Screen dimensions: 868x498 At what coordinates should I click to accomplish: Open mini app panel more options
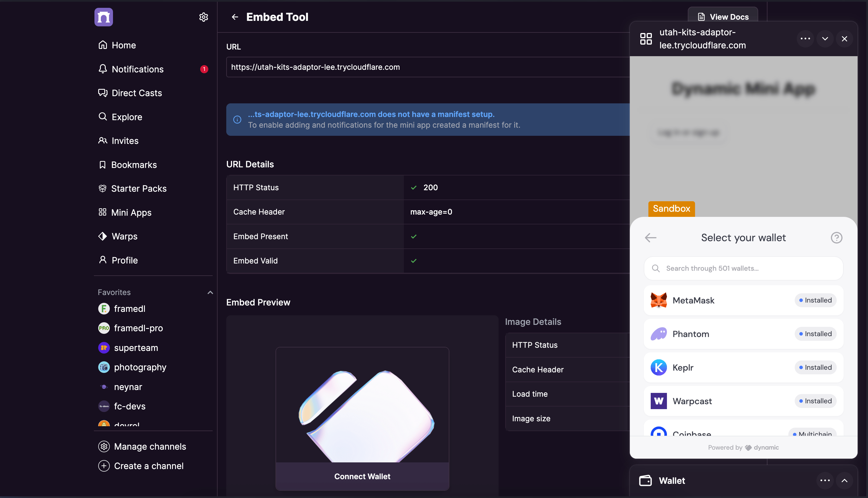tap(805, 39)
